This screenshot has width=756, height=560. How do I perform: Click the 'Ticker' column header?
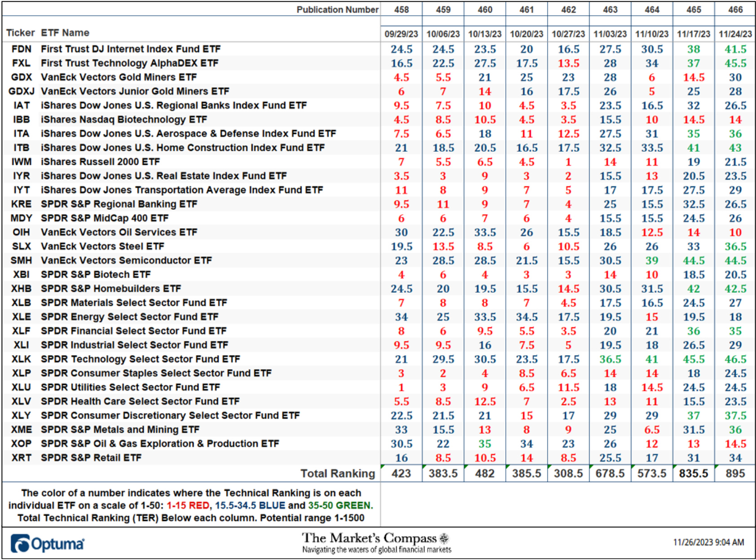point(20,33)
